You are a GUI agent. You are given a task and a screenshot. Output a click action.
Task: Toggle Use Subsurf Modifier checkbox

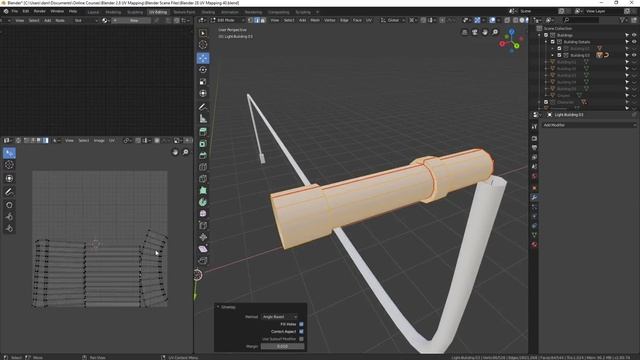pos(301,339)
